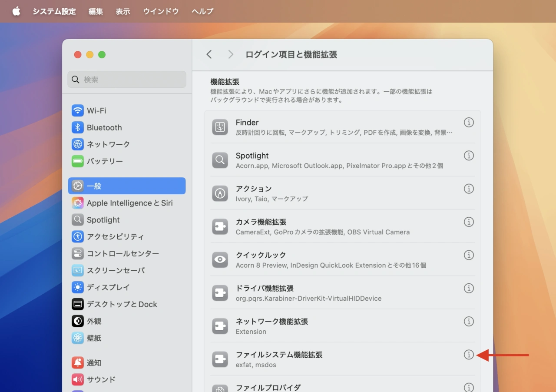Open info for ファイルシステム機能拡張
556x392 pixels.
(469, 355)
